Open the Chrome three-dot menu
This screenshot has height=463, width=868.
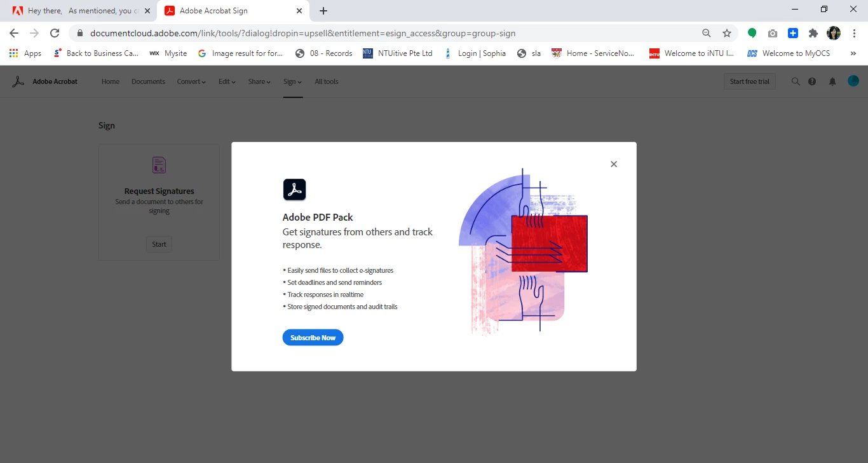click(853, 33)
